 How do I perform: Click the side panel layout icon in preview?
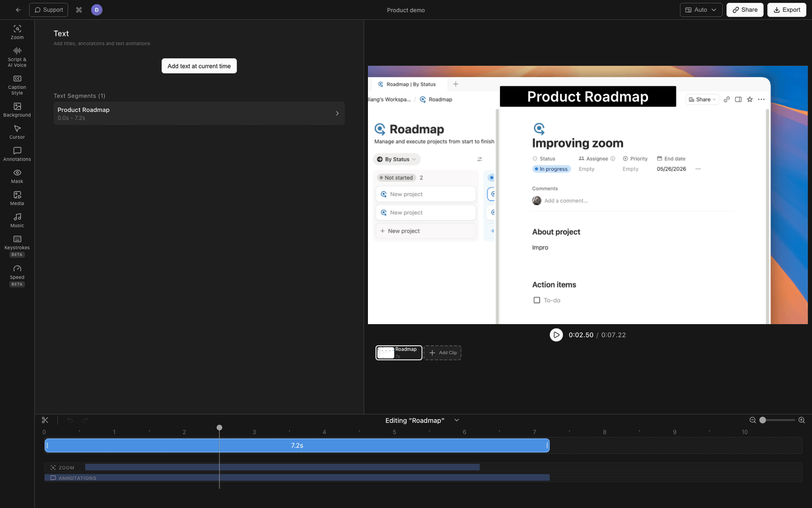738,100
